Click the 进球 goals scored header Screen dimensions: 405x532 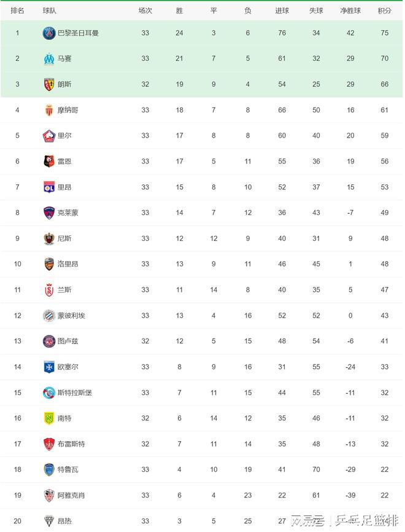282,11
